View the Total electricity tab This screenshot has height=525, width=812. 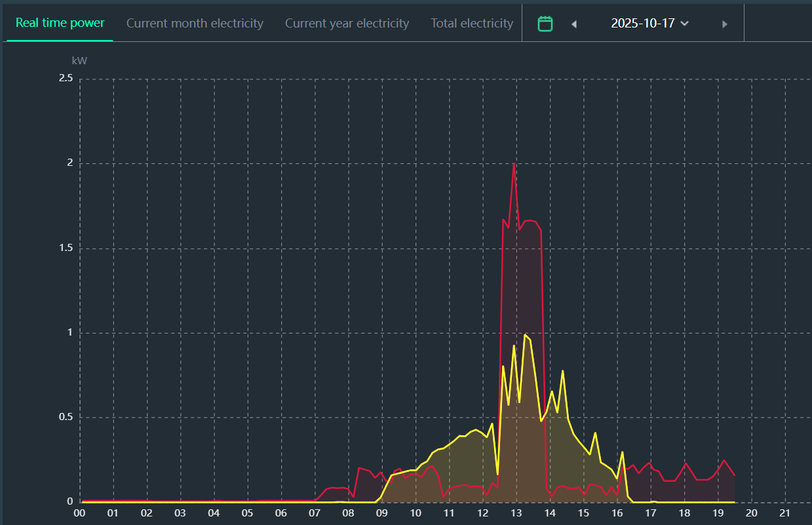click(472, 24)
